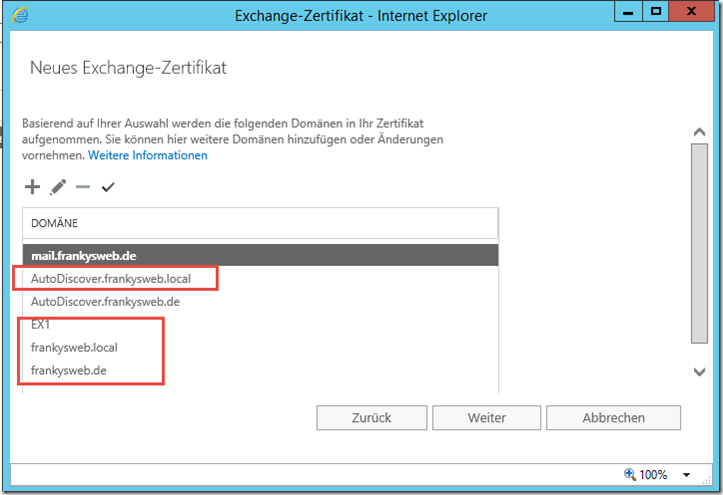The width and height of the screenshot is (723, 495).
Task: Click the zoom magnifier icon in status bar
Action: 629,474
